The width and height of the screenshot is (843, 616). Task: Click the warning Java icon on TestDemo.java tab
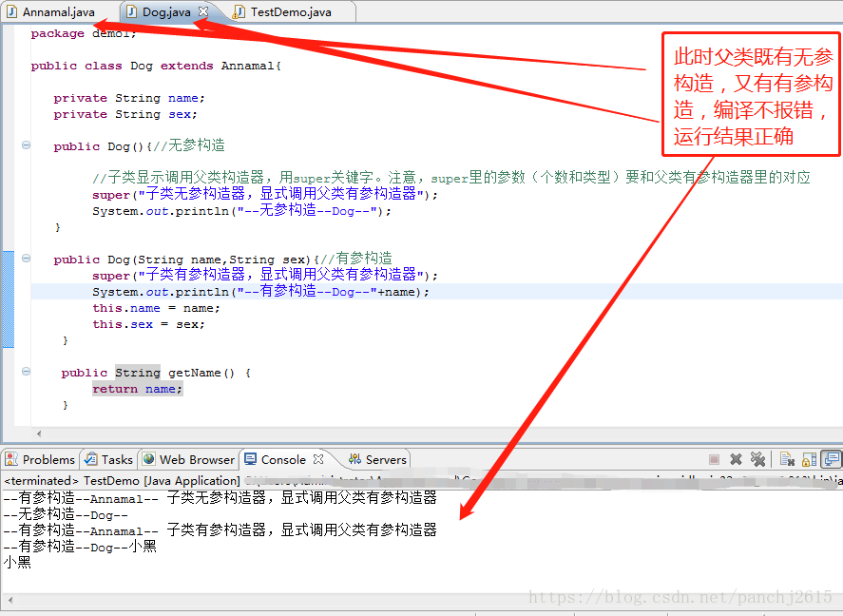coord(239,11)
